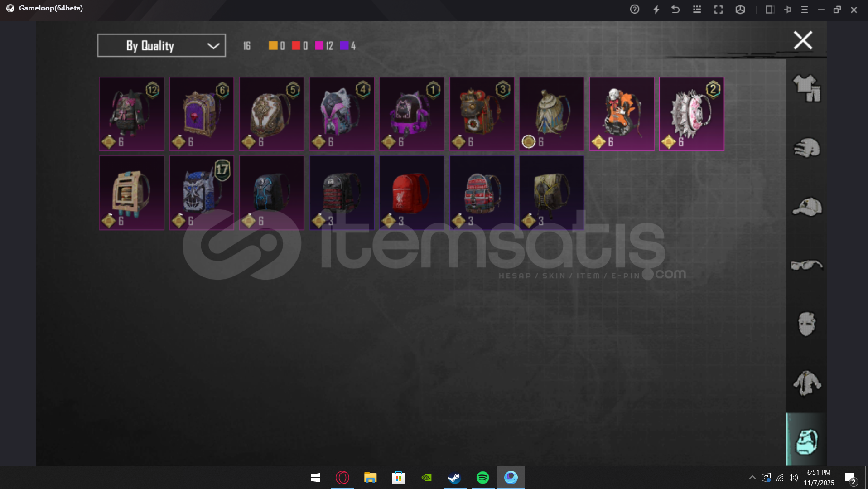
Task: Select the orange skeleton backpack skin
Action: 622,114
